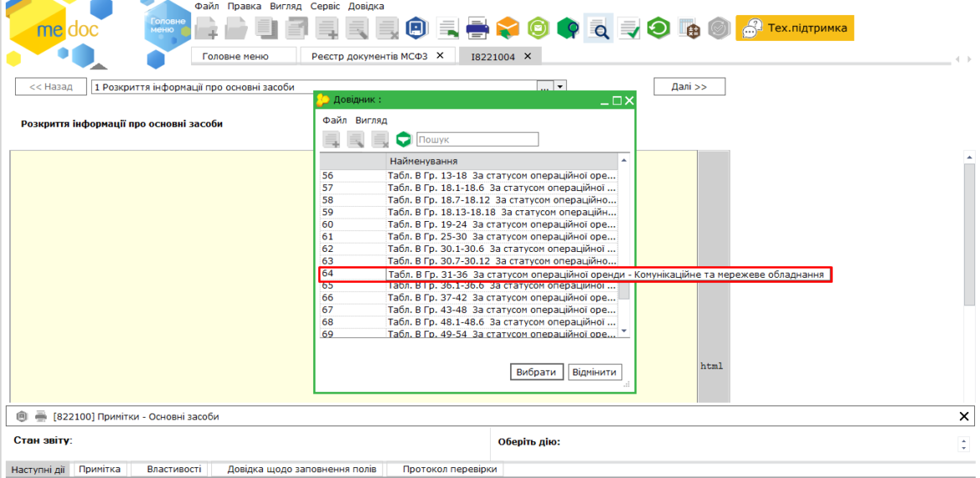This screenshot has width=980, height=478.
Task: Click the Найменування column header
Action: tap(503, 161)
